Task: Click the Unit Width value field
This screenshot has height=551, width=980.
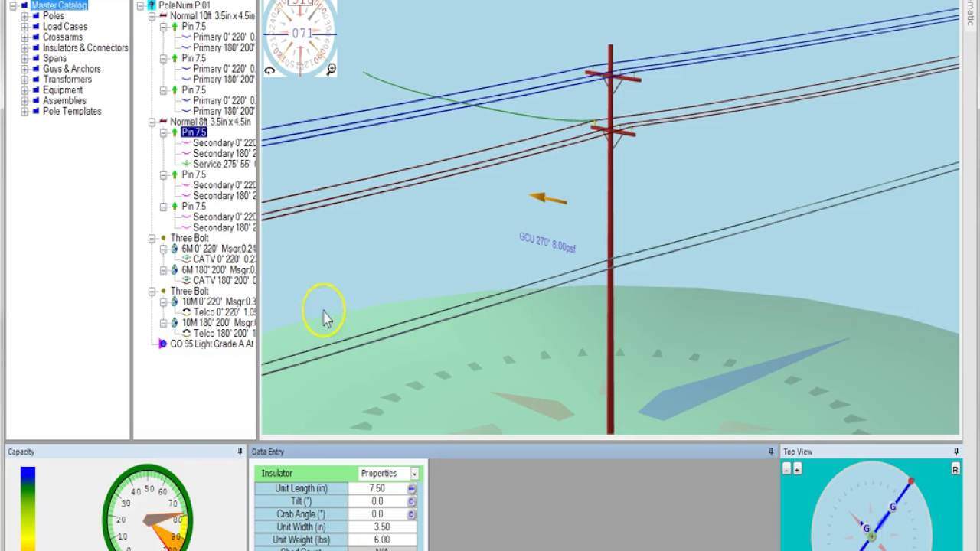Action: [382, 527]
